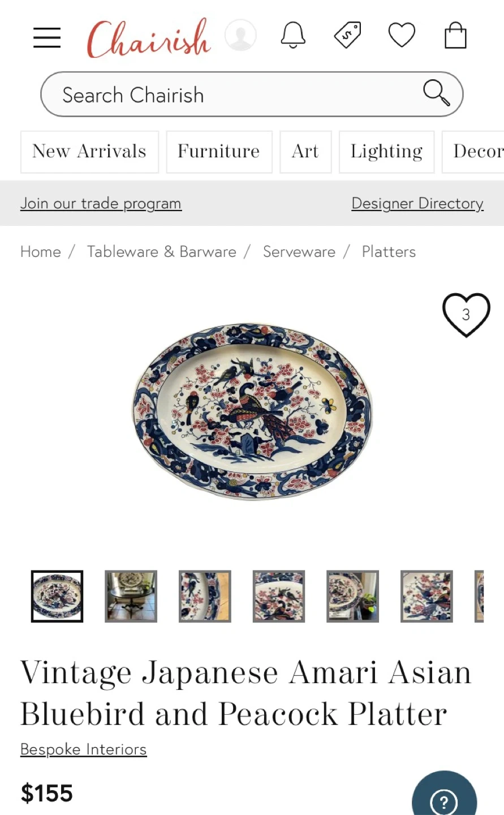Screen dimensions: 504x815
Task: Go to Serveware breadcrumb
Action: 299,252
